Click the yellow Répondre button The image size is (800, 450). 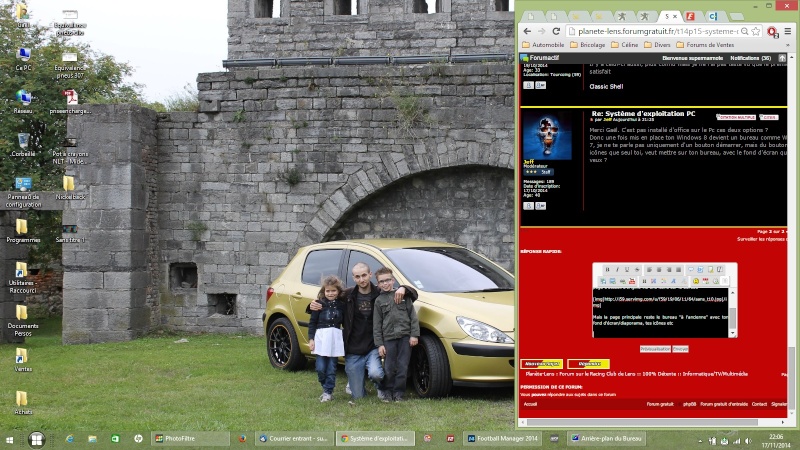[x=588, y=364]
